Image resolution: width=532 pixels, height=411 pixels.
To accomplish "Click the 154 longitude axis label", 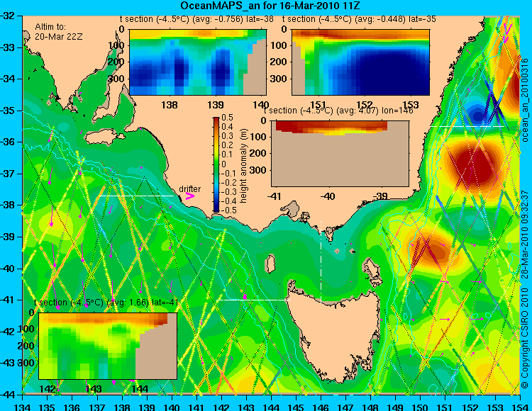I will 520,407.
